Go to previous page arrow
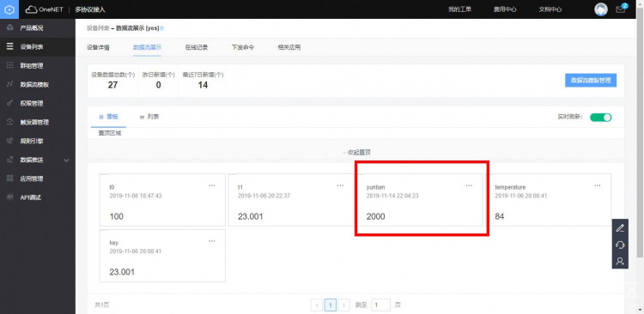The height and width of the screenshot is (314, 644). click(317, 305)
